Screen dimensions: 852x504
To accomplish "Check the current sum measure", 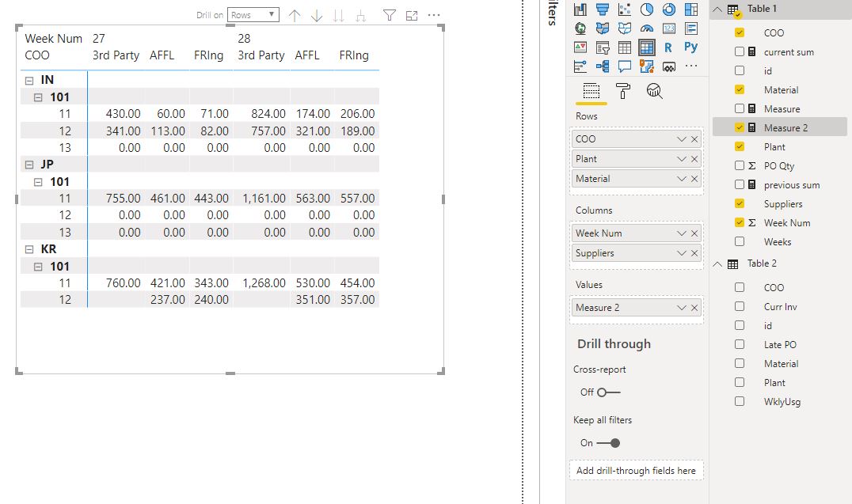I will point(740,51).
